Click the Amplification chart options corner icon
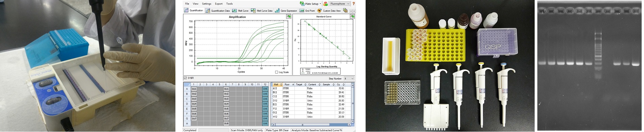 click(x=288, y=16)
